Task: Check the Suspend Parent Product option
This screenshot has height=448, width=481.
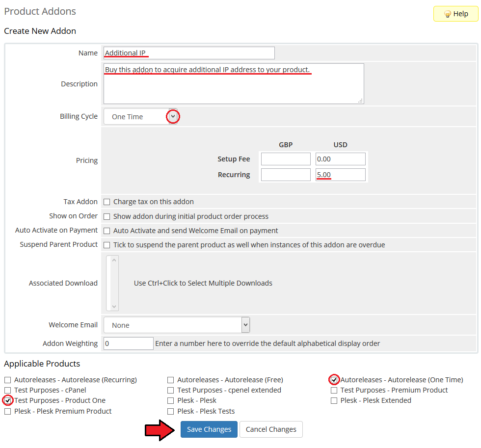Action: pyautogui.click(x=107, y=245)
